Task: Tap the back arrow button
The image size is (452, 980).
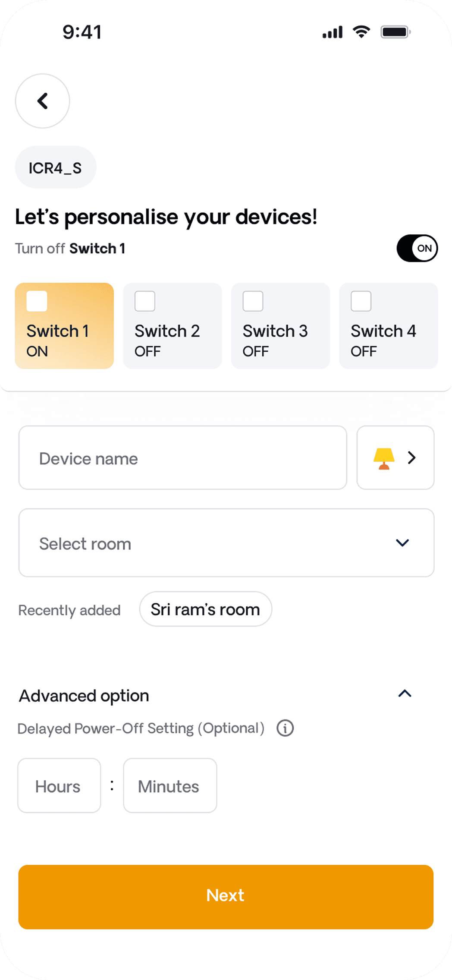Action: coord(42,101)
